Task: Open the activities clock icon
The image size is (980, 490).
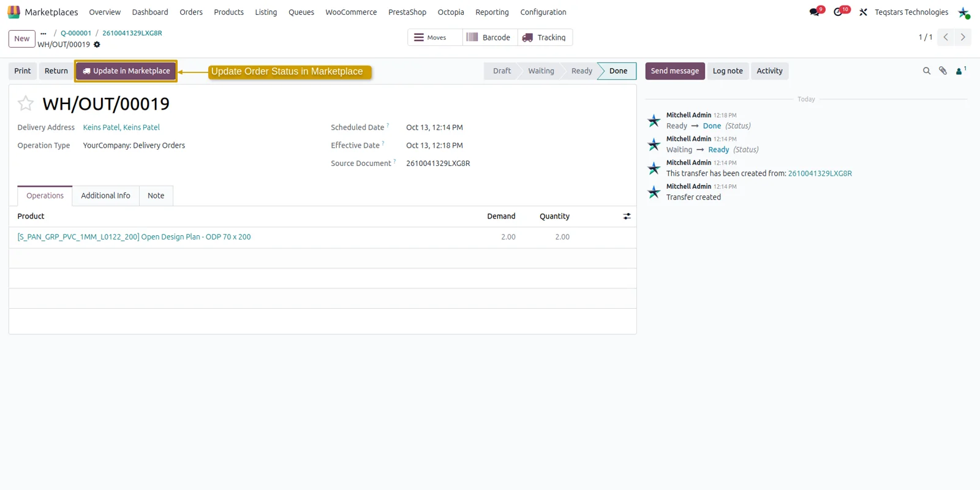Action: pos(839,12)
